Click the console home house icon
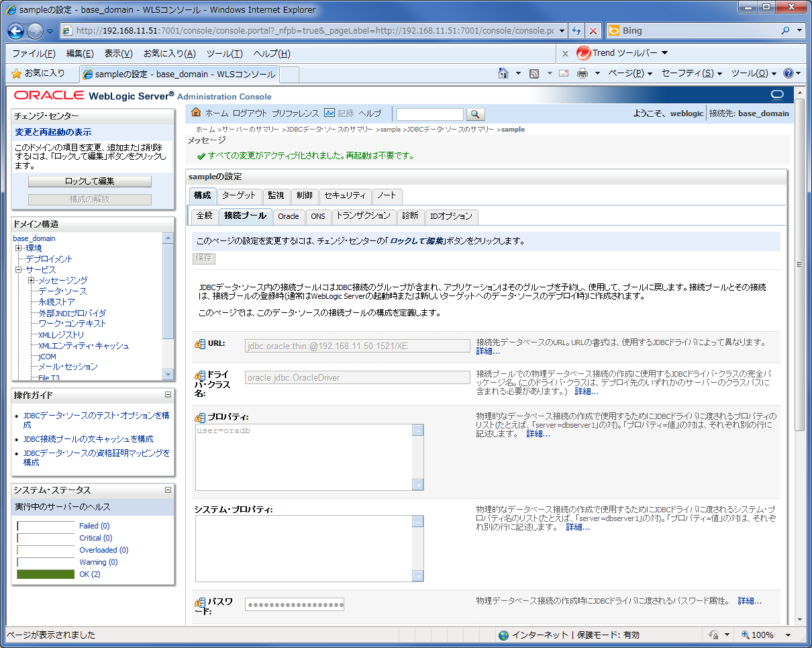Image resolution: width=812 pixels, height=648 pixels. [x=197, y=113]
